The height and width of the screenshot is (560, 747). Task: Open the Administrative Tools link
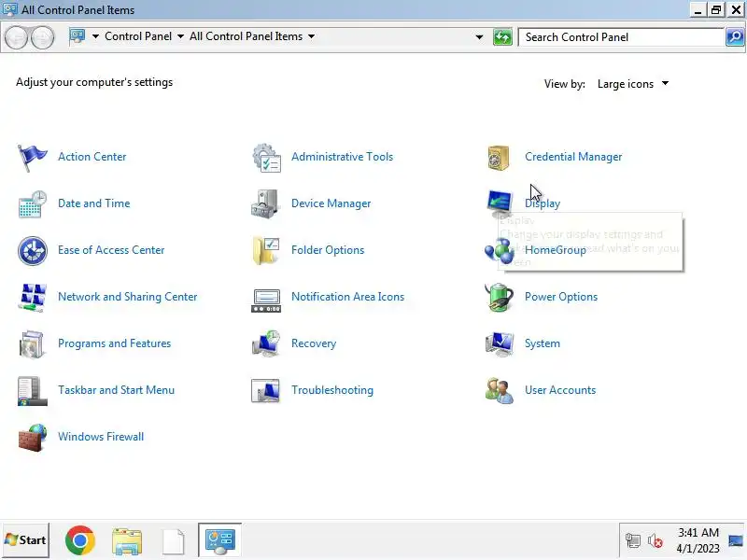pos(342,157)
